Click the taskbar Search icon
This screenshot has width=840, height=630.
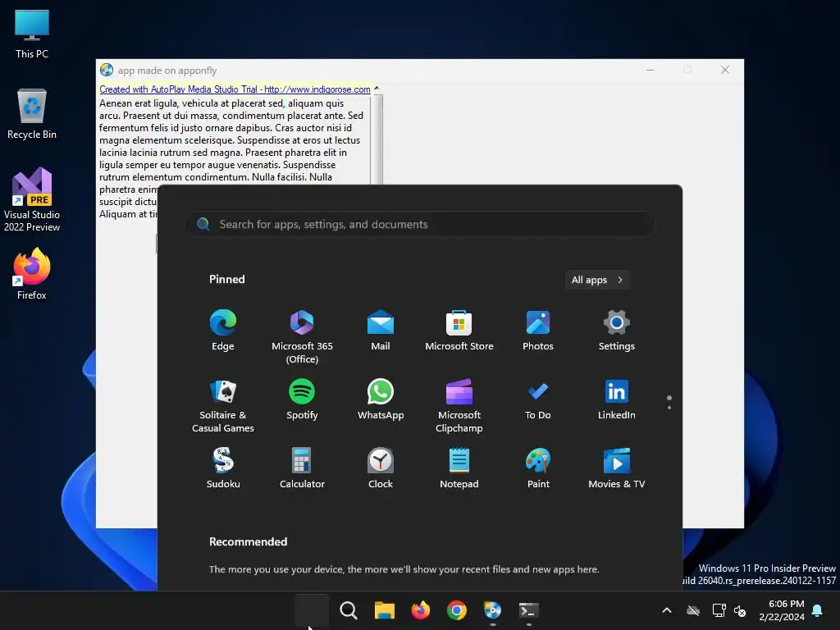point(348,610)
